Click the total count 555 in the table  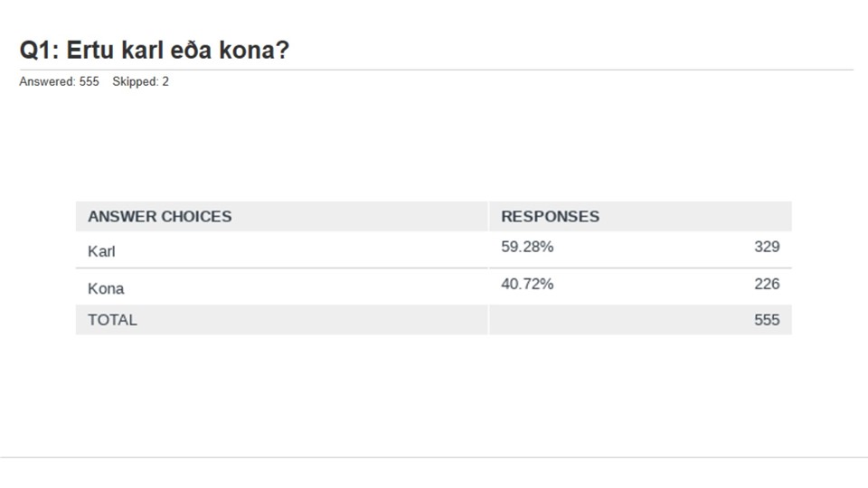coord(767,320)
